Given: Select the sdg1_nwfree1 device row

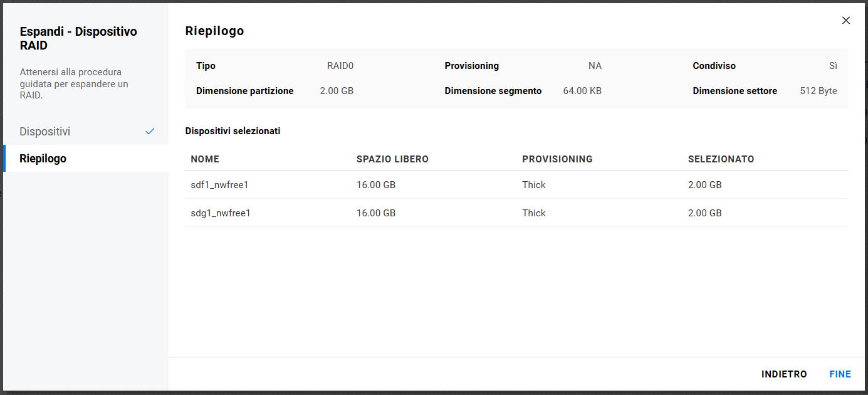Looking at the screenshot, I should (x=221, y=213).
